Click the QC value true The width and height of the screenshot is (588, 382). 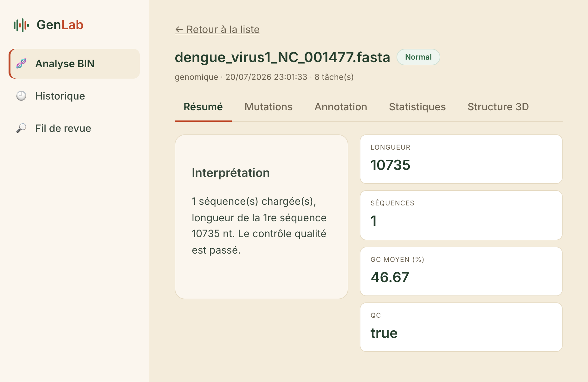click(x=384, y=333)
